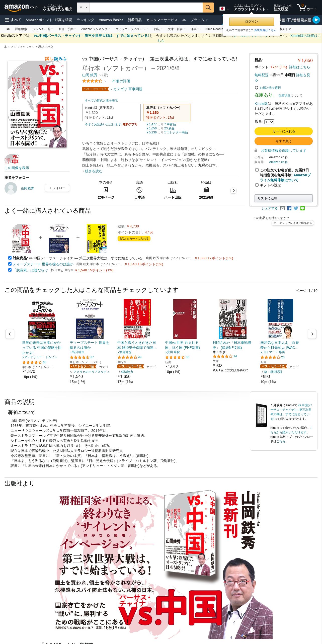This screenshot has width=322, height=644.
Task: Open the 数量 quantity dropdown
Action: pos(269,122)
